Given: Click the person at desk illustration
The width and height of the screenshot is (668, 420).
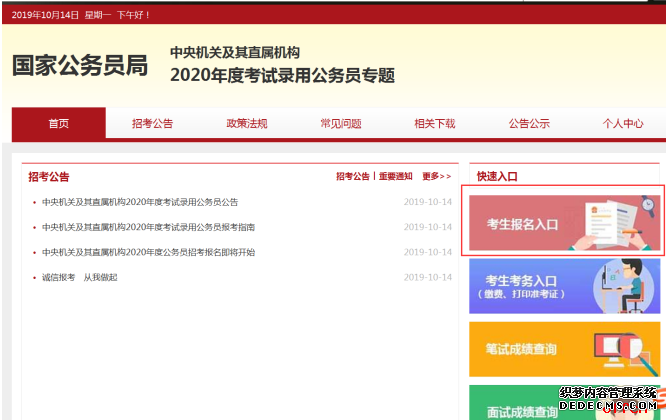Looking at the screenshot, I should point(626,286).
